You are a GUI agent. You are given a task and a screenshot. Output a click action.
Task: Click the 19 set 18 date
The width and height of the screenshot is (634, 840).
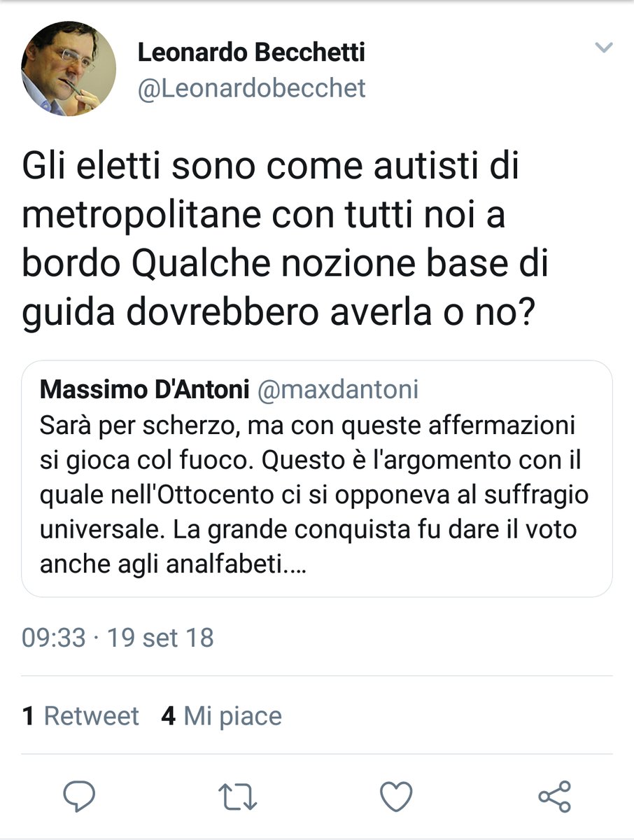click(160, 638)
